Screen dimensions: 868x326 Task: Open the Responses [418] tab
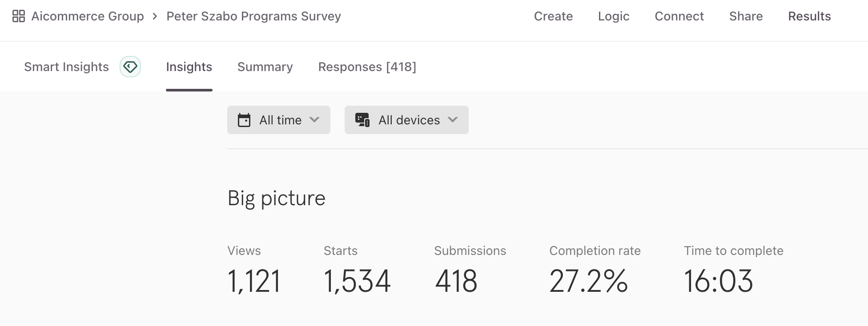pyautogui.click(x=367, y=67)
